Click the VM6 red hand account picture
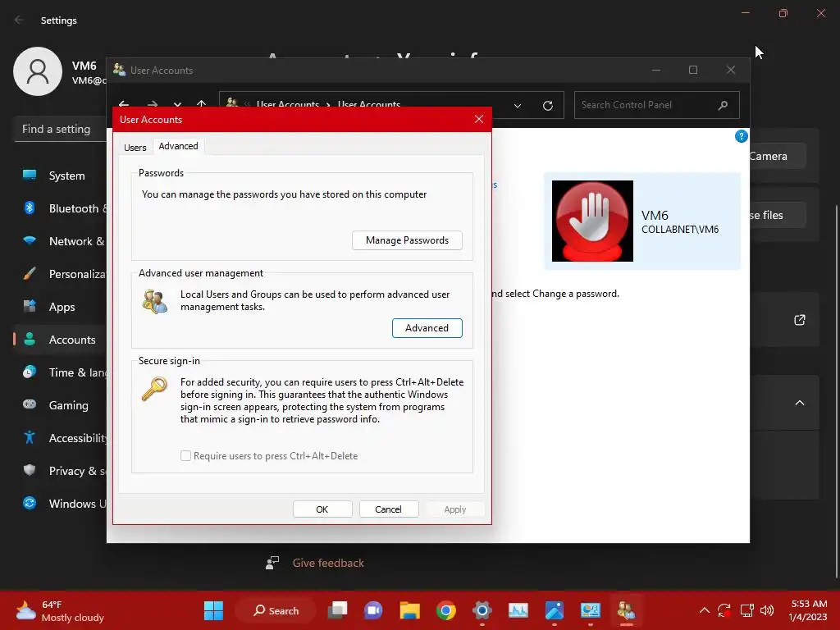Image resolution: width=840 pixels, height=630 pixels. (592, 221)
